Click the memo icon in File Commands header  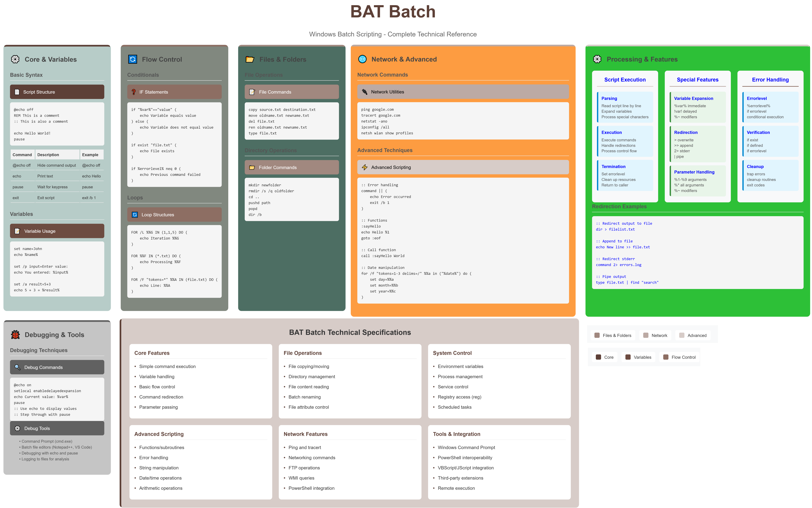pos(252,92)
